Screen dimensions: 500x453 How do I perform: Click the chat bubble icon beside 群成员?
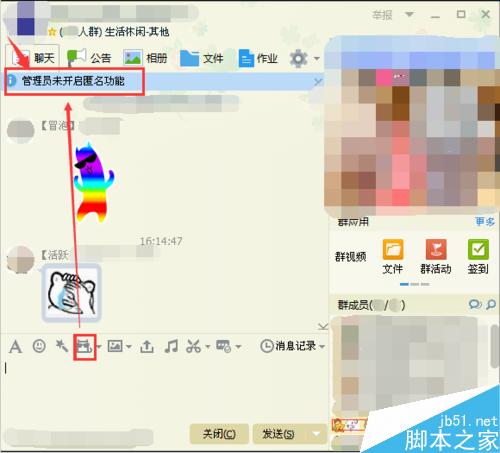pyautogui.click(x=475, y=304)
